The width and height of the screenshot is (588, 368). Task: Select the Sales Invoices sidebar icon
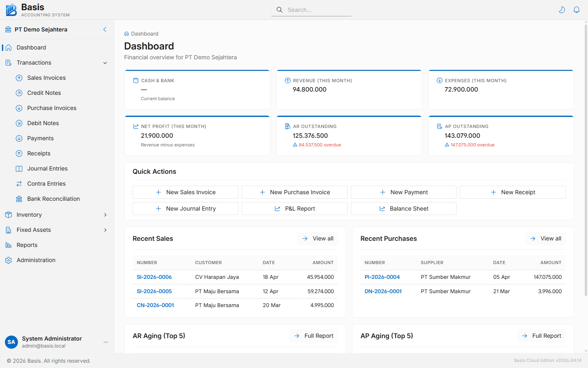point(19,78)
